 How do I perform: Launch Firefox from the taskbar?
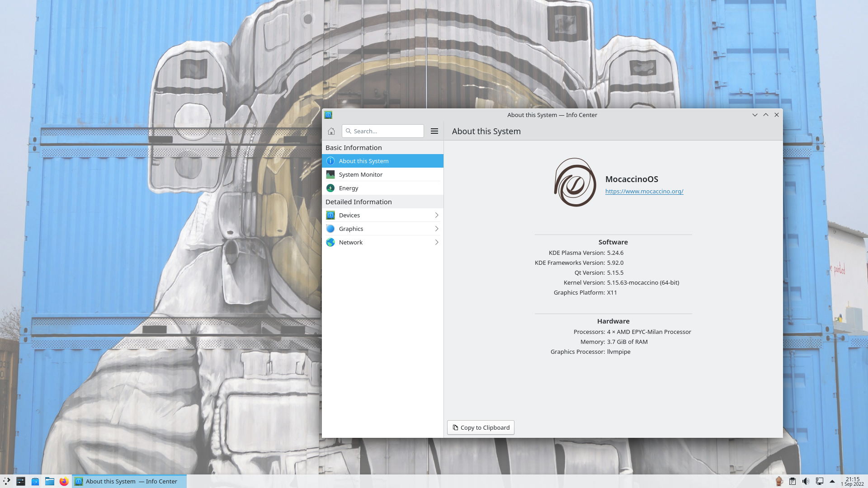coord(64,481)
